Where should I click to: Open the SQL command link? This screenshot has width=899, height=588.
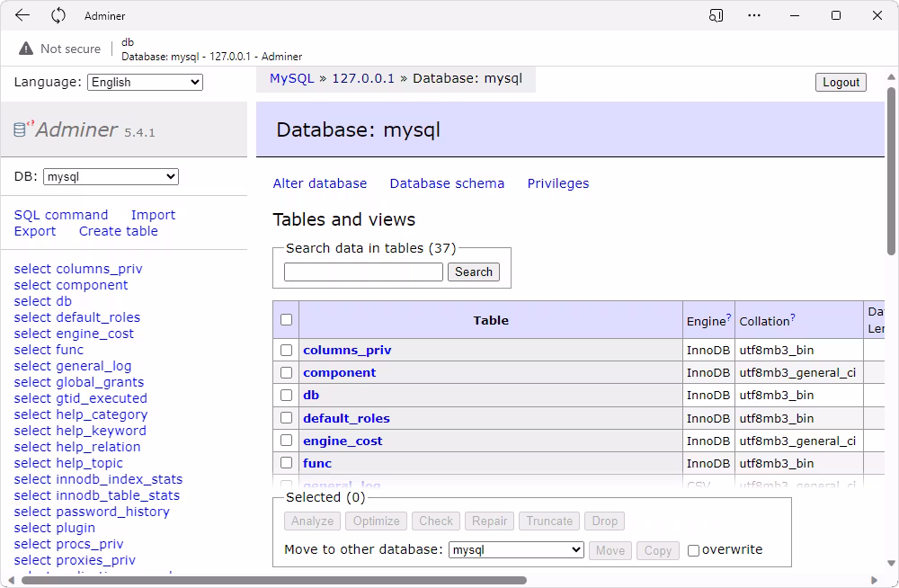(x=61, y=215)
